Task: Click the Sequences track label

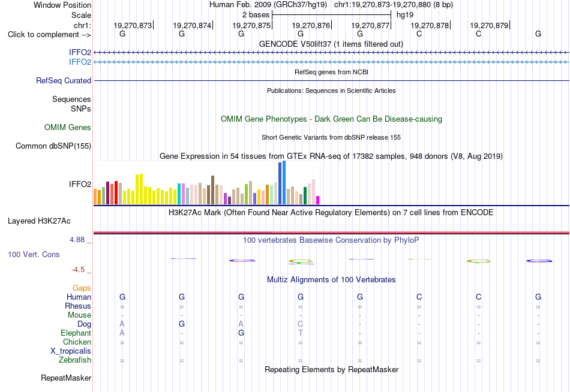Action: 71,99
